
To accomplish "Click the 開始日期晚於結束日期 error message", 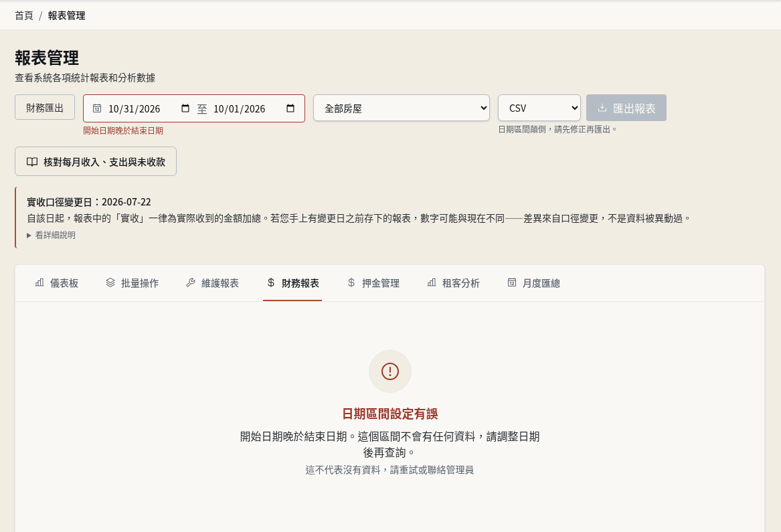I will coord(123,130).
